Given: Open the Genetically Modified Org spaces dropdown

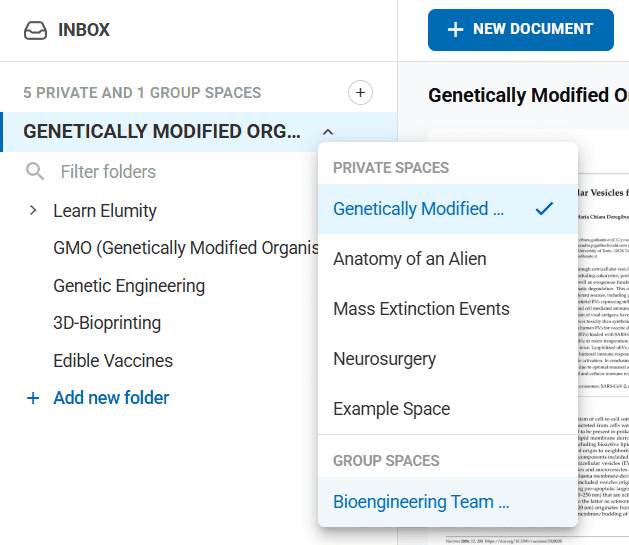Looking at the screenshot, I should coord(162,132).
